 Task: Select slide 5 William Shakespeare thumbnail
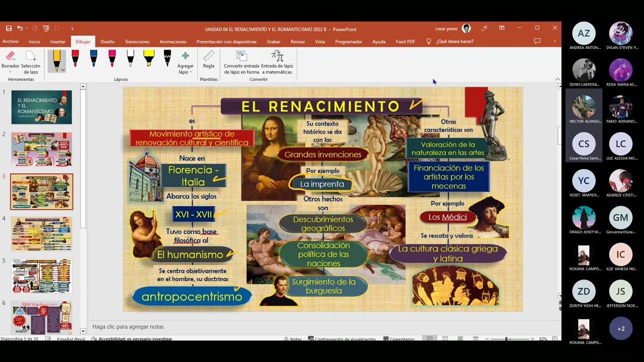[x=42, y=276]
